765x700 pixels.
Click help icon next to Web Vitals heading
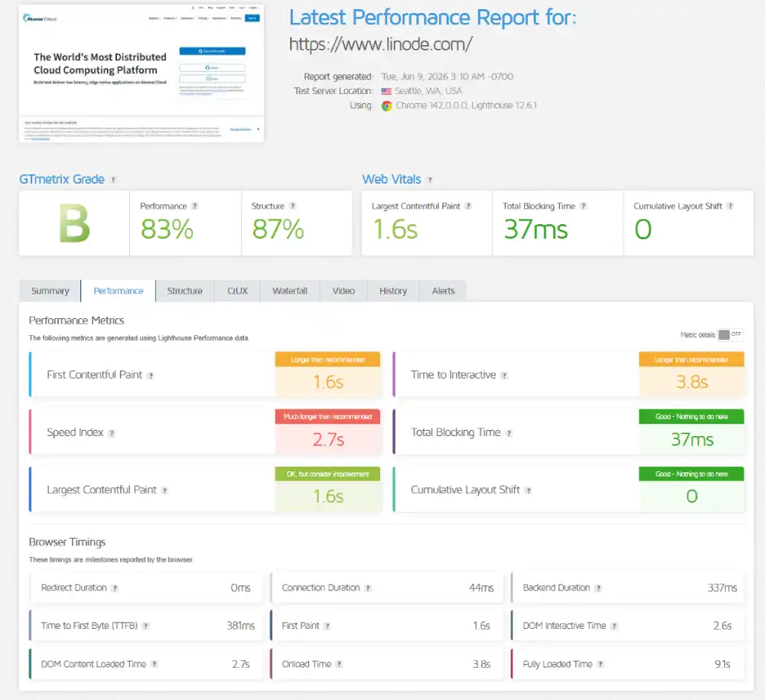[x=430, y=180]
